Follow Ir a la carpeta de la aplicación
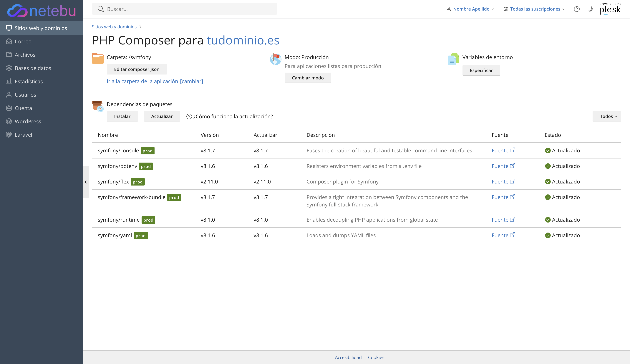The image size is (630, 364). [142, 81]
